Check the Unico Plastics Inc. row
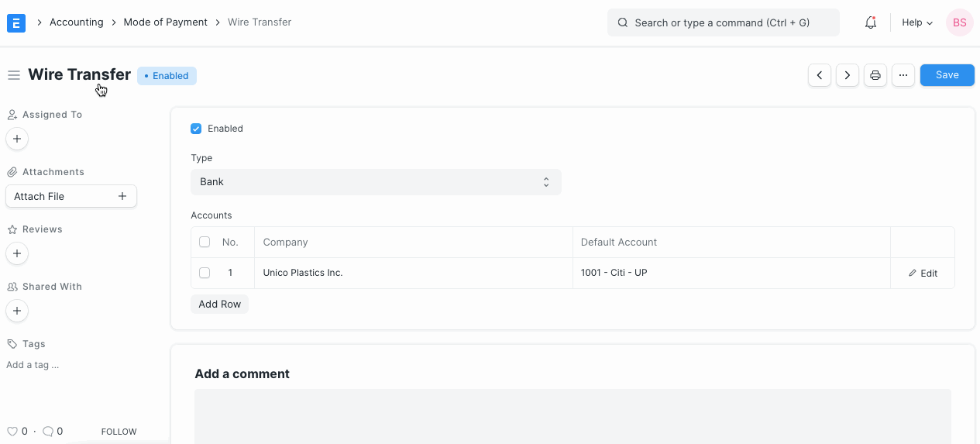 pos(205,273)
